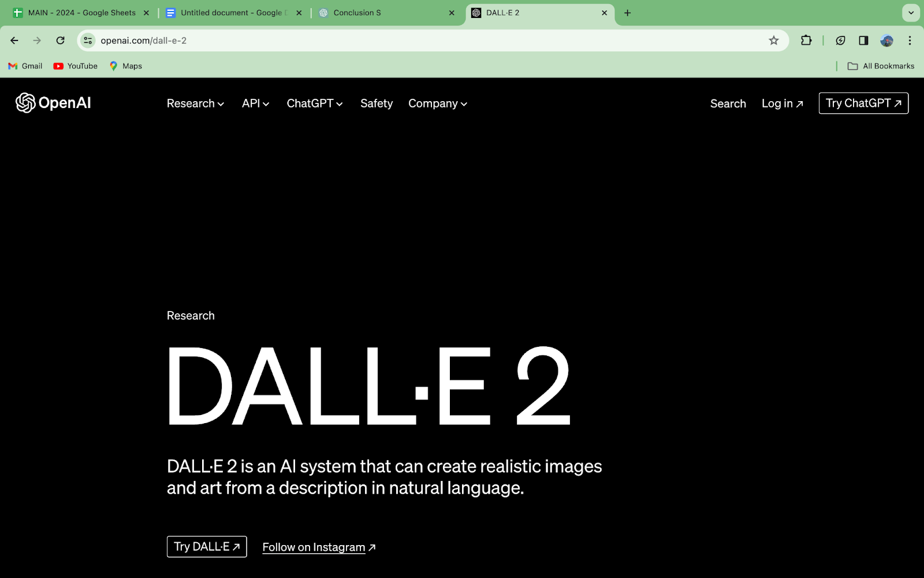924x578 pixels.
Task: Open the Maps bookmark
Action: coord(126,66)
